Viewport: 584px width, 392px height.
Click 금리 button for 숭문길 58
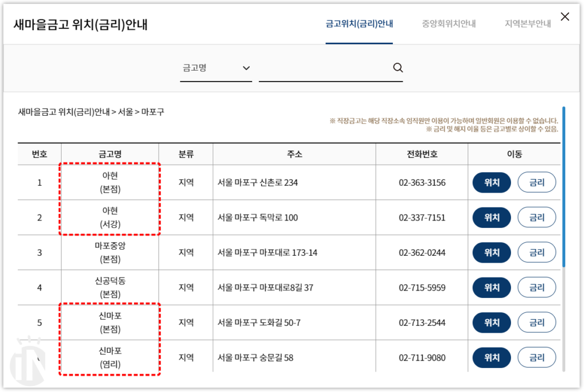pos(537,357)
